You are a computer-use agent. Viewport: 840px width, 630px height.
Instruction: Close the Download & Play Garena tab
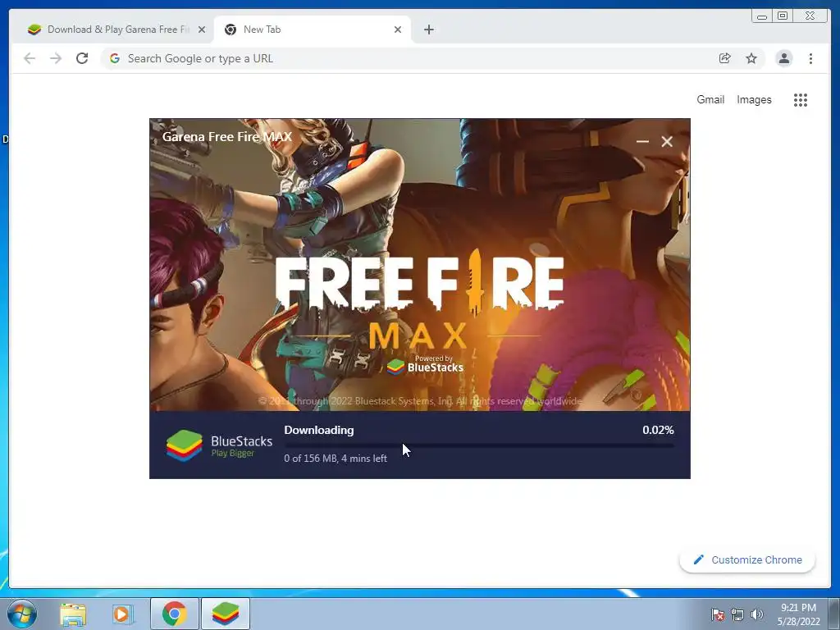202,30
